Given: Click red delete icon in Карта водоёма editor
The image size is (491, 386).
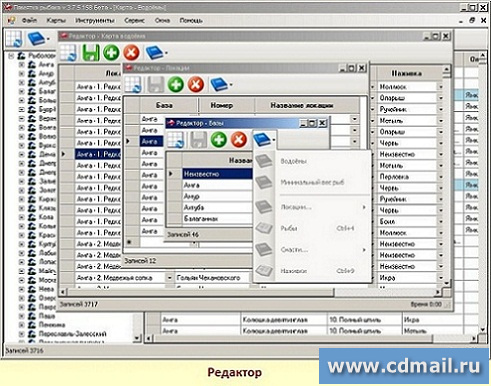Looking at the screenshot, I should 131,53.
